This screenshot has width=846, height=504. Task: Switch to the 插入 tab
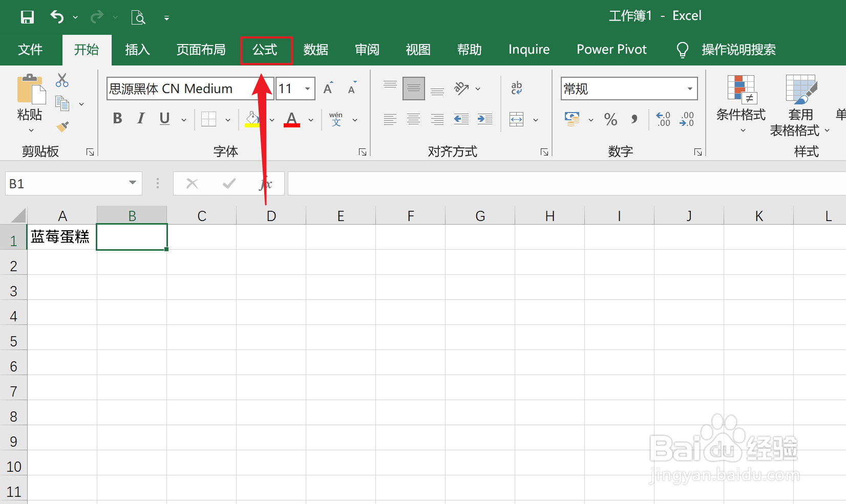137,50
